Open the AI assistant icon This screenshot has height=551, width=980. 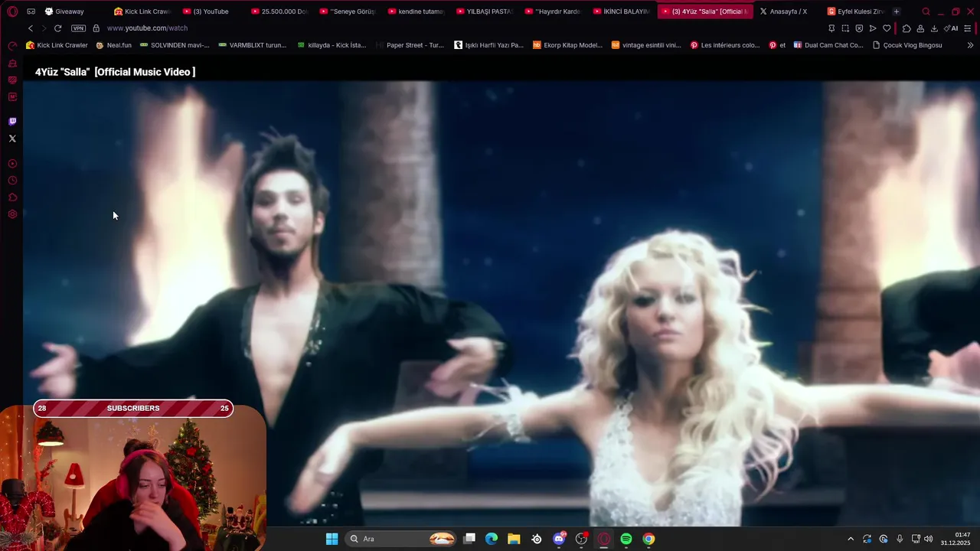pyautogui.click(x=951, y=28)
